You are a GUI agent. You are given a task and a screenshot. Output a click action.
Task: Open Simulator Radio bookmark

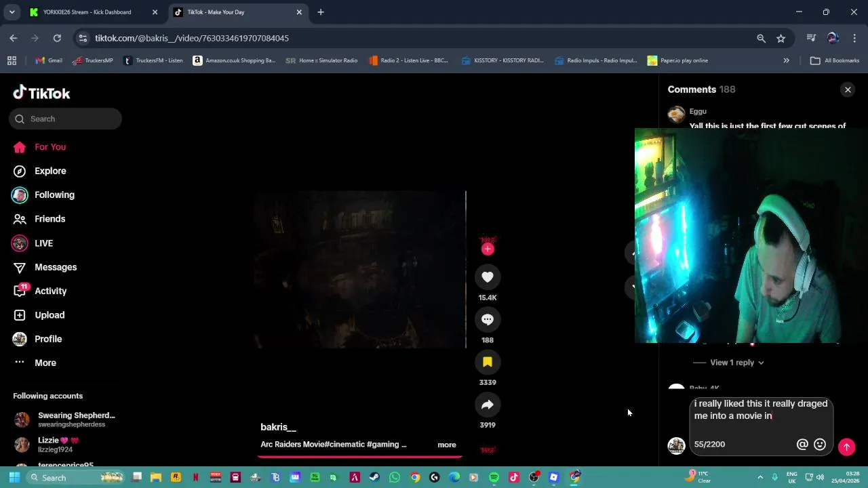[x=321, y=60]
